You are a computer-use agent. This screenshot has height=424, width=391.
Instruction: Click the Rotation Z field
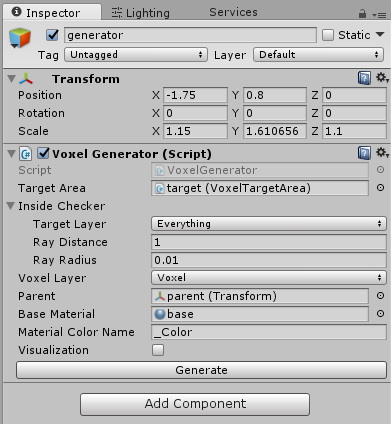click(x=354, y=113)
